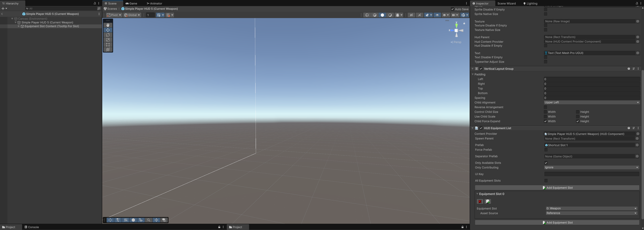Click object picker for Hud Parent field
The width and height of the screenshot is (644, 230).
coord(637,37)
